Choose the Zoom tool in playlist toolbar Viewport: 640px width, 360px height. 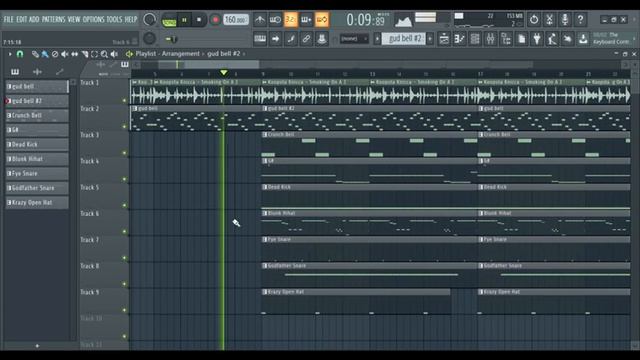(x=104, y=54)
